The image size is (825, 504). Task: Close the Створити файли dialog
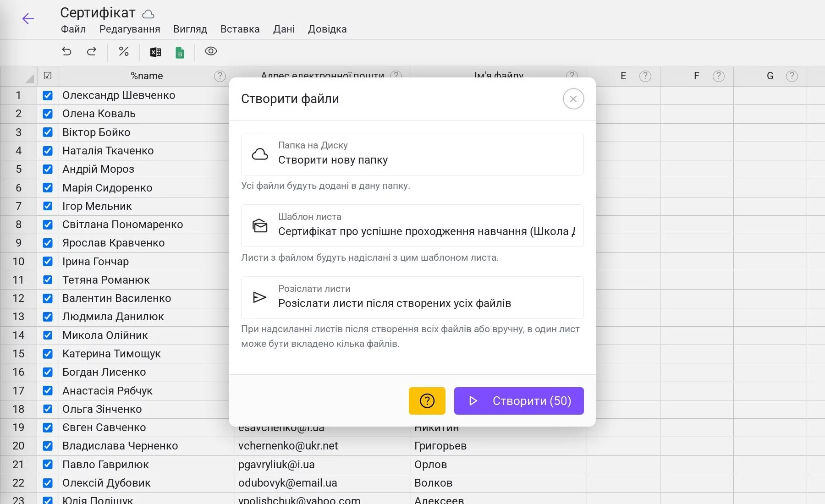click(573, 99)
